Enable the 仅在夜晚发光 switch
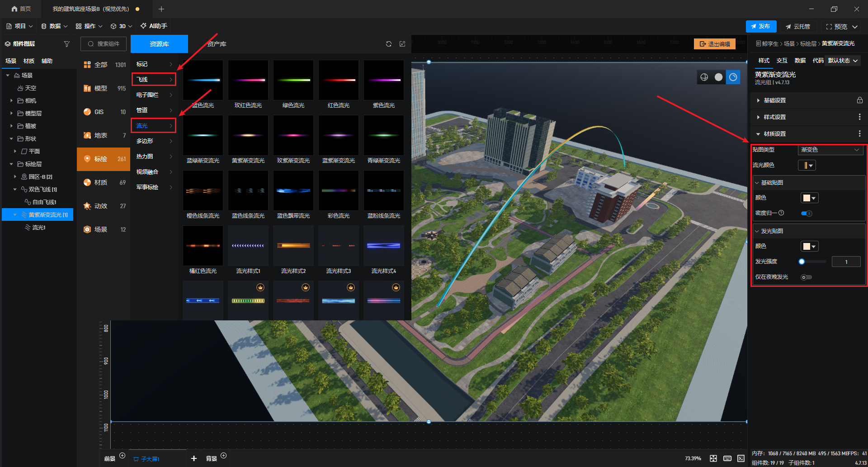 coord(807,277)
